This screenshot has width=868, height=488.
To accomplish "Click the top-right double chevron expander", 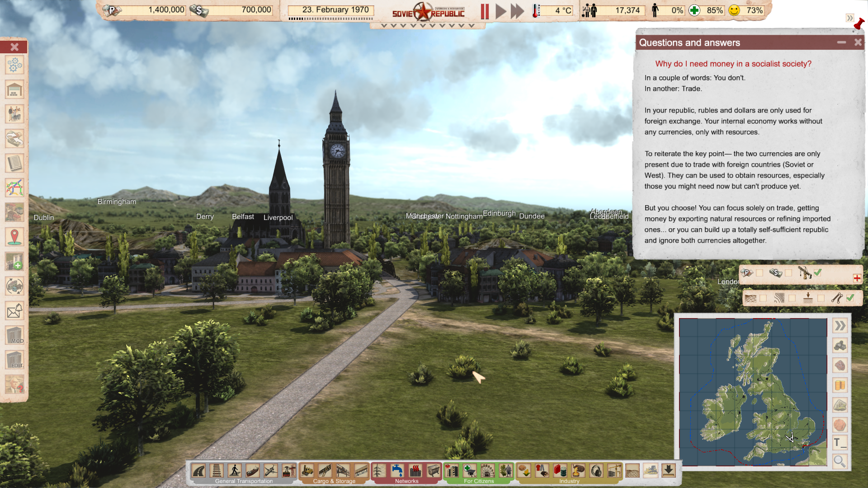I will tap(850, 18).
